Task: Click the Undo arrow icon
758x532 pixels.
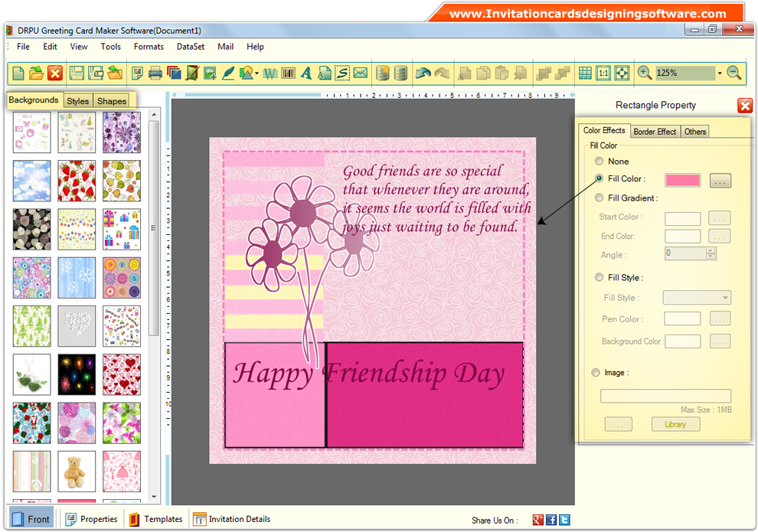Action: tap(423, 73)
